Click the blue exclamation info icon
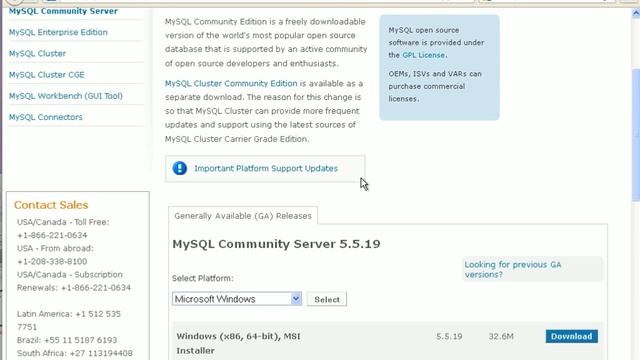Screen dimensions: 640x360 coord(180,168)
